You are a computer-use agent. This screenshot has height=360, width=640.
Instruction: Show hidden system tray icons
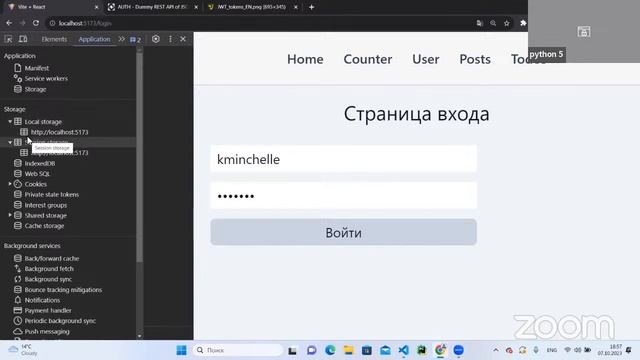496,350
